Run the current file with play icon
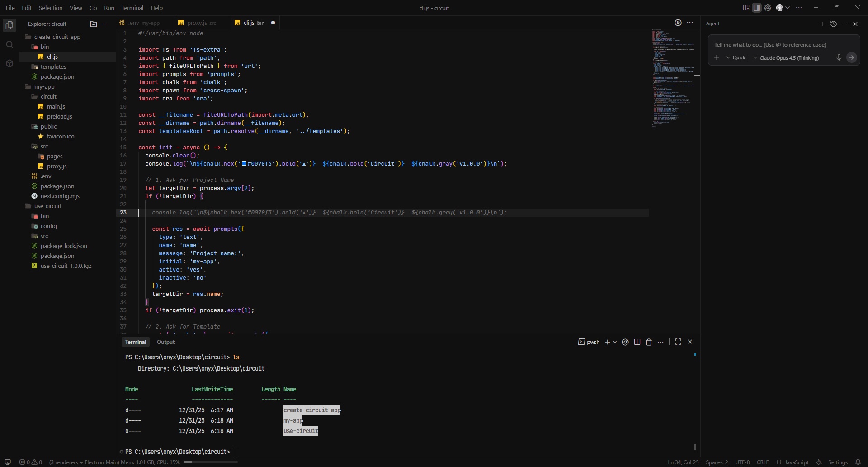Image resolution: width=868 pixels, height=467 pixels. click(x=678, y=23)
